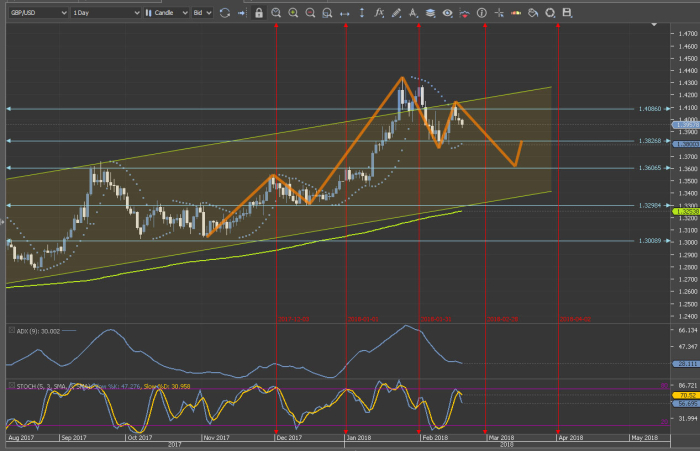Viewport: 700px width, 451px height.
Task: Toggle the chart lock icon
Action: (x=259, y=13)
